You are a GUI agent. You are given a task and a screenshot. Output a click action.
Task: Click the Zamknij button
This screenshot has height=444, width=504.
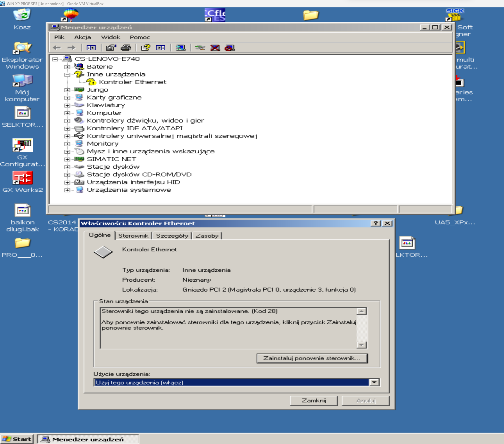tap(314, 400)
